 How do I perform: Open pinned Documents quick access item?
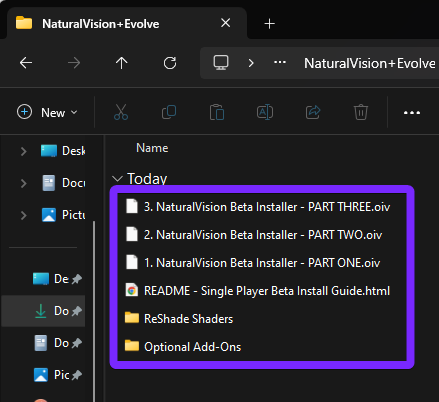point(57,343)
